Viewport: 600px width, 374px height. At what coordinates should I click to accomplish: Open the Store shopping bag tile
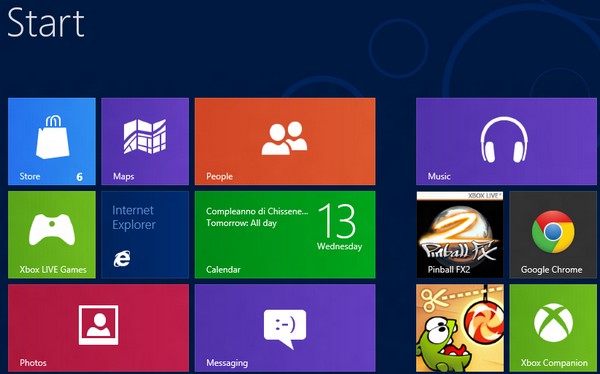[52, 141]
